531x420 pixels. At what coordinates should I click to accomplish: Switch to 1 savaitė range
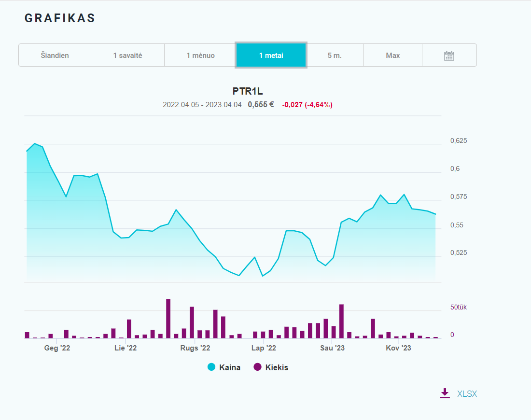127,55
